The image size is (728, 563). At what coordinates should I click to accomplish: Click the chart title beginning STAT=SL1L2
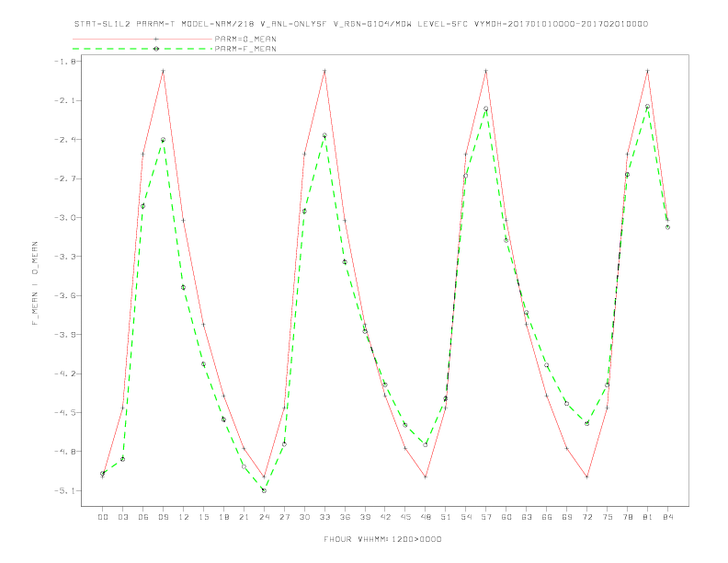click(360, 24)
